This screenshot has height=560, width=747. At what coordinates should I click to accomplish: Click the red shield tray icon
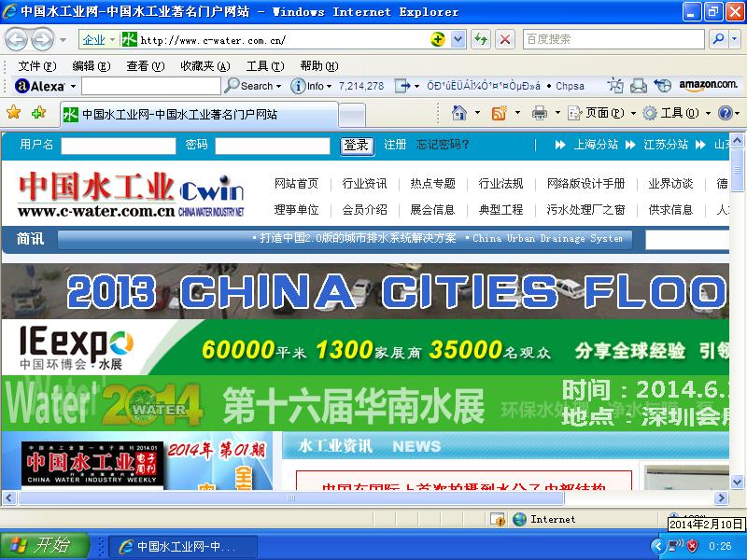pos(692,546)
